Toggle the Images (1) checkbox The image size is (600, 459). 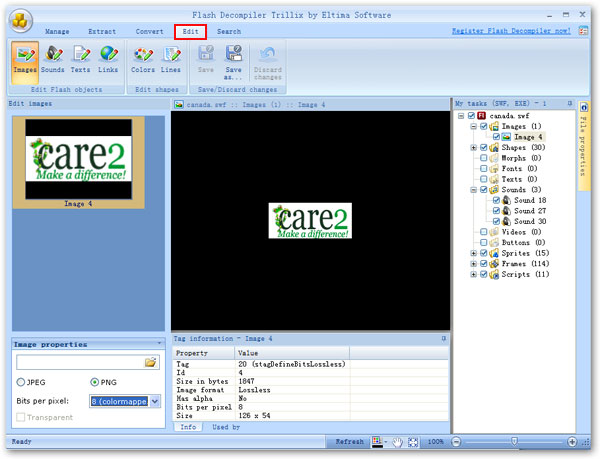coord(484,126)
